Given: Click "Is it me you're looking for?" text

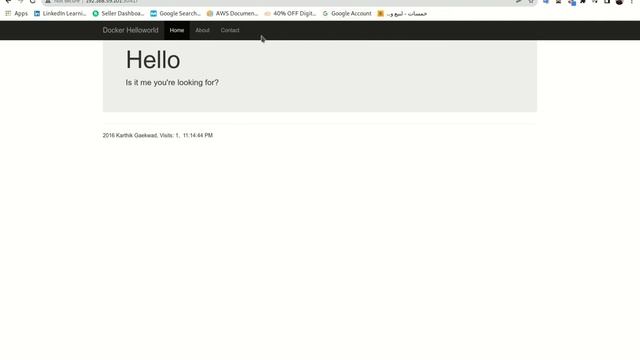Looking at the screenshot, I should tap(172, 82).
